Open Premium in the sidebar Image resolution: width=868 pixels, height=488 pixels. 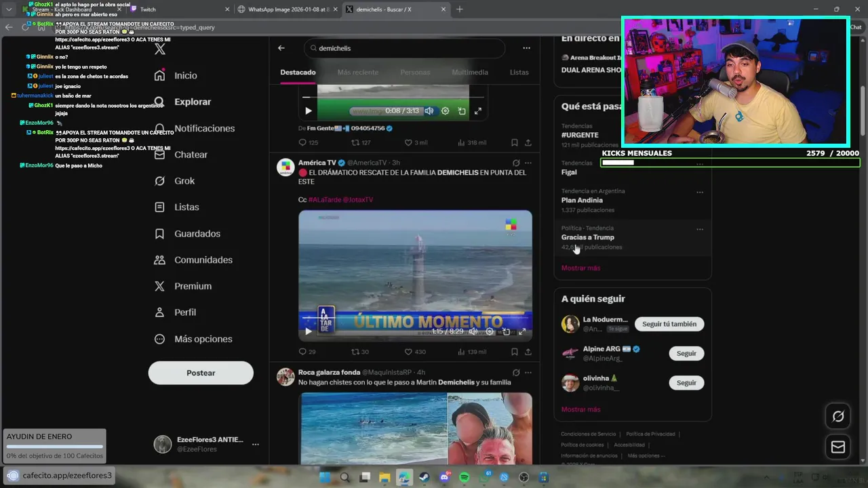tap(183, 286)
